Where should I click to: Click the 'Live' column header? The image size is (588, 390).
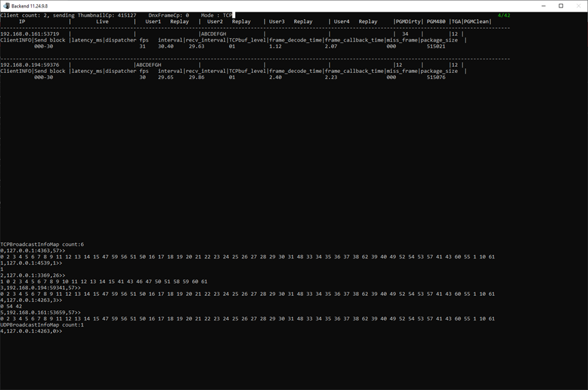[102, 21]
